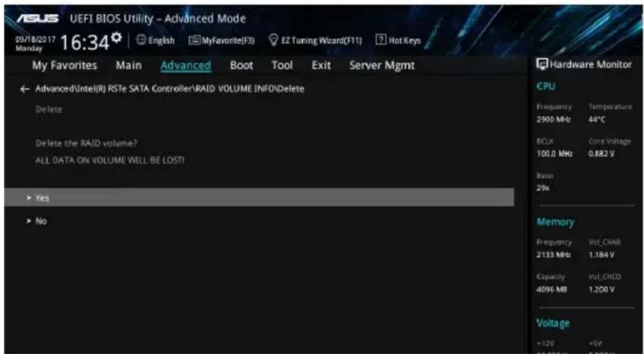Open the Advanced tab
The image size is (644, 354).
click(x=186, y=65)
